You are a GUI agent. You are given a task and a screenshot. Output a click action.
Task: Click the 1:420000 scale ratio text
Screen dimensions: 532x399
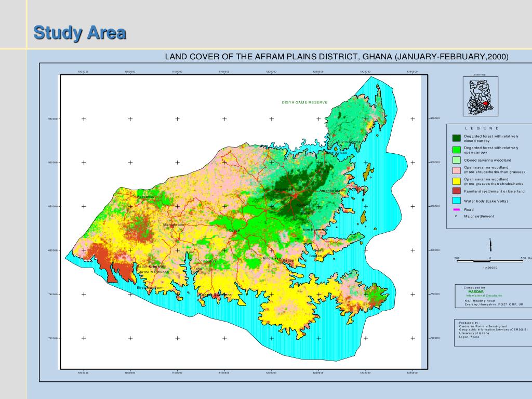pos(490,268)
